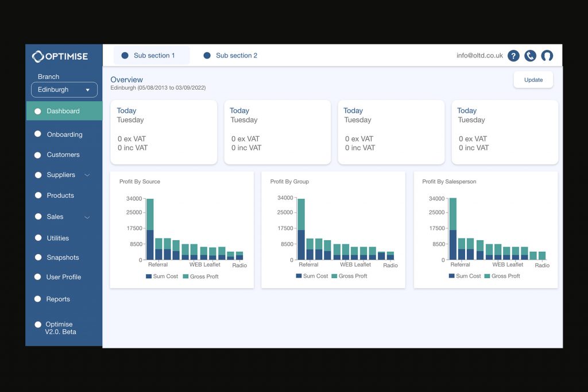
Task: Click the phone contact icon
Action: 530,56
